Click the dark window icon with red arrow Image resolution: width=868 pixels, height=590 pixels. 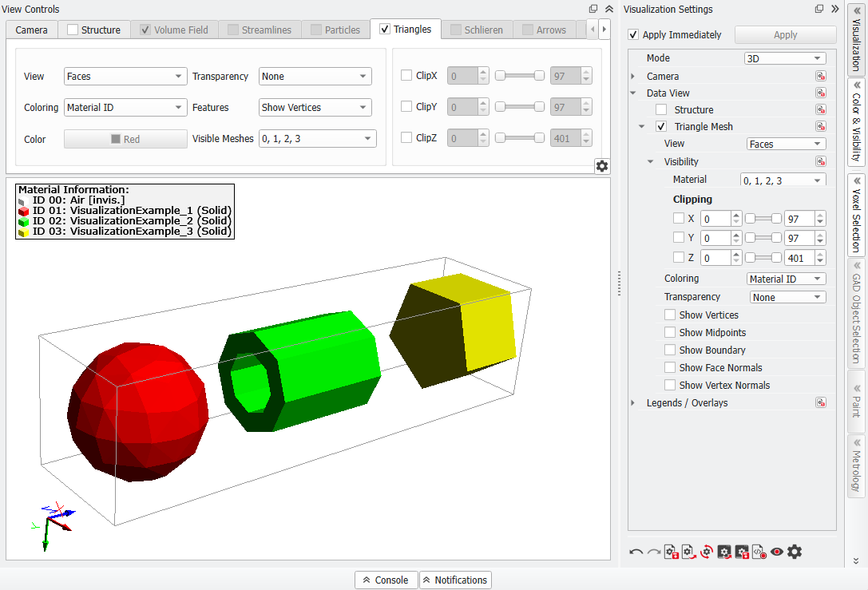point(724,552)
